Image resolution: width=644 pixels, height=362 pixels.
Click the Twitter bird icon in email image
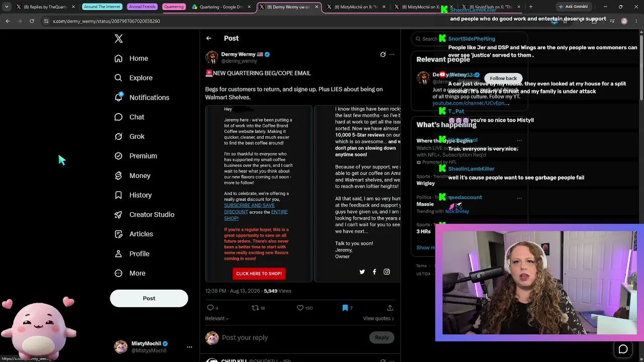pyautogui.click(x=362, y=272)
